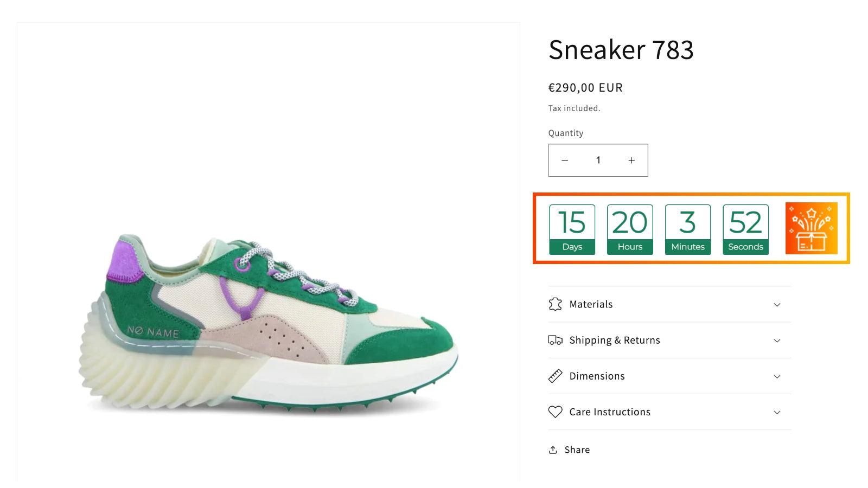Click the Days countdown box
The image size is (868, 488).
pyautogui.click(x=572, y=229)
